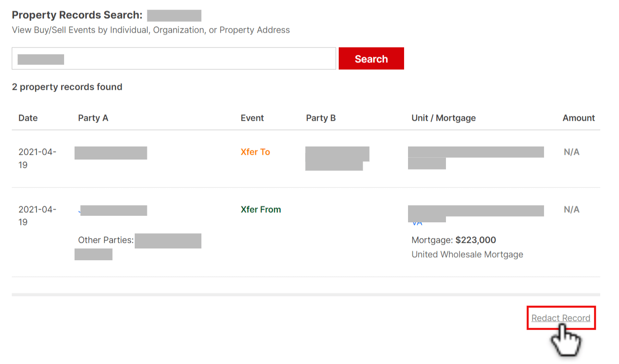Select the orange Xfer To event label
Image resolution: width=619 pixels, height=364 pixels.
pos(255,152)
